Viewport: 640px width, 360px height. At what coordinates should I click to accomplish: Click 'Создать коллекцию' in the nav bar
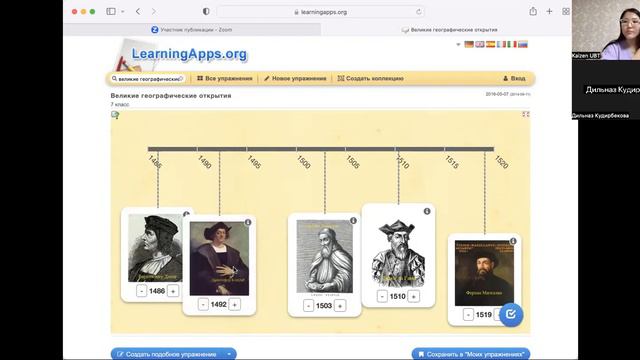[371, 78]
